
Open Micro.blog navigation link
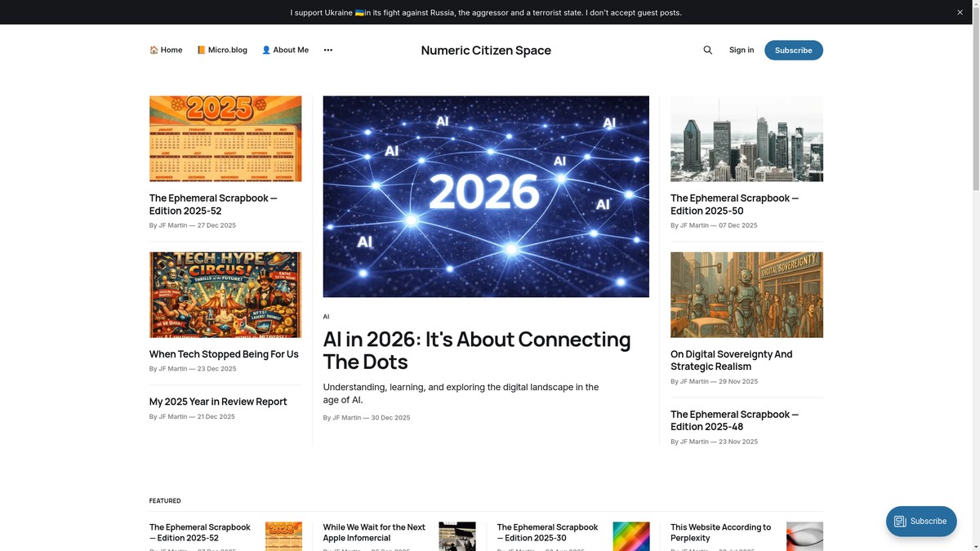[222, 50]
